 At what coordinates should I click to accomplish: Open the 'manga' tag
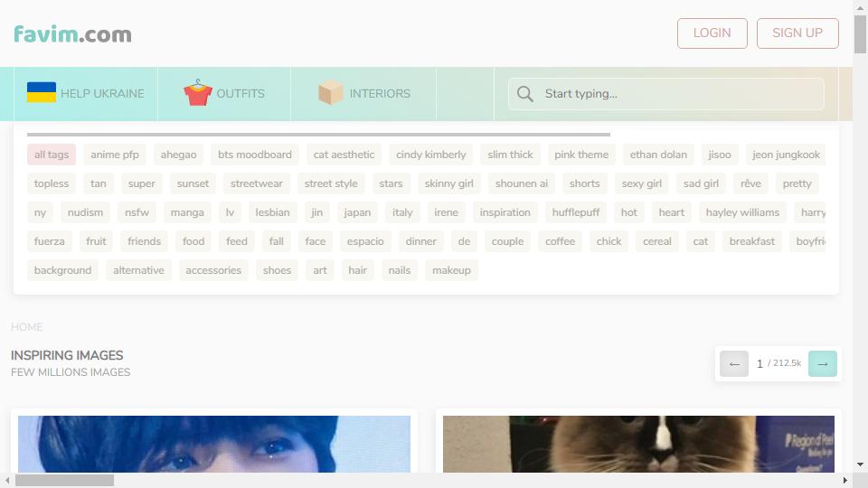click(x=187, y=211)
